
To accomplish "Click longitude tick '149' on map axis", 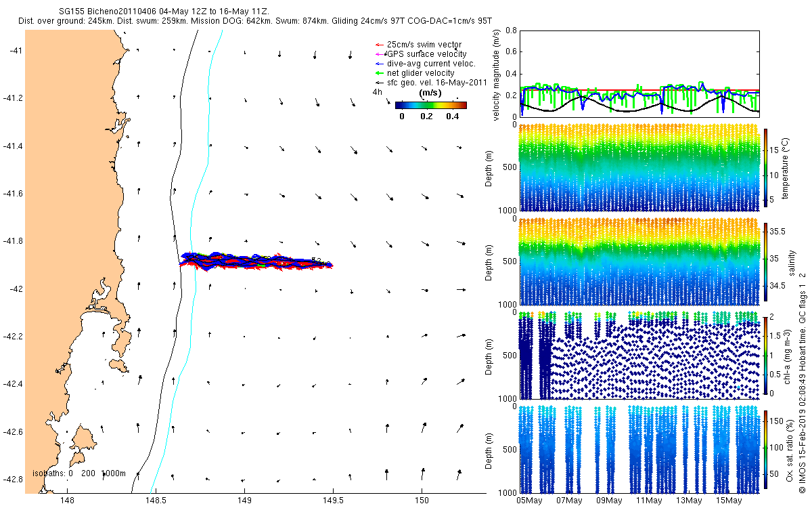I will (x=244, y=501).
